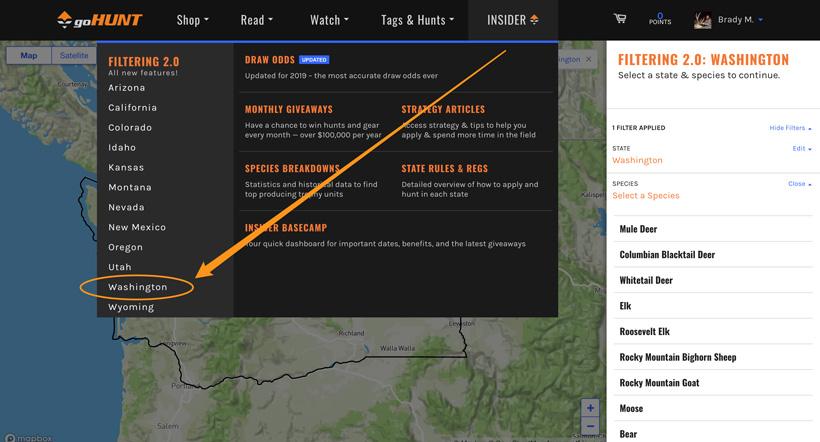Select Oregon in Filtering 2.0 list
Viewport: 820px width, 442px height.
tap(126, 247)
